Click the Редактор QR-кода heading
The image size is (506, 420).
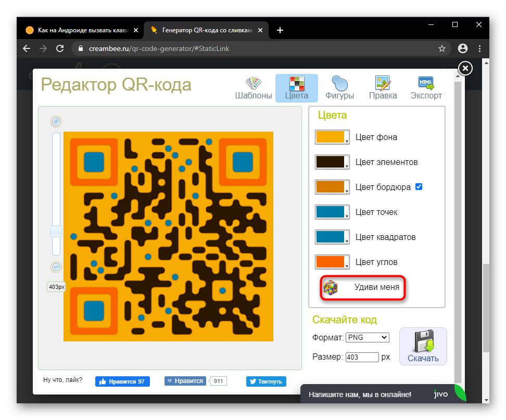pos(116,85)
